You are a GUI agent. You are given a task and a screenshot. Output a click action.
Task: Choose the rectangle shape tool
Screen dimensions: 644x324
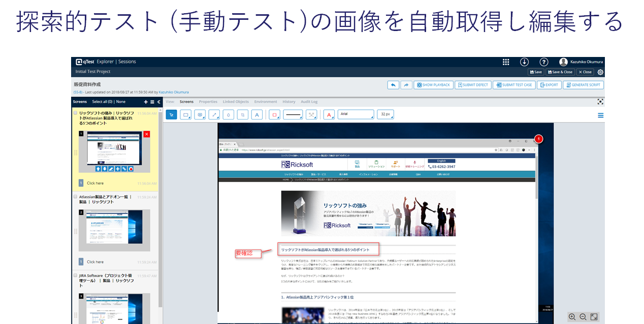(x=186, y=115)
